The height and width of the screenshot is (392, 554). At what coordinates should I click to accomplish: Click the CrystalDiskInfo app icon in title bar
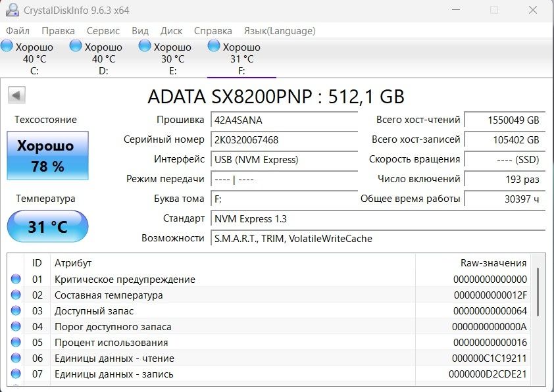(x=12, y=9)
